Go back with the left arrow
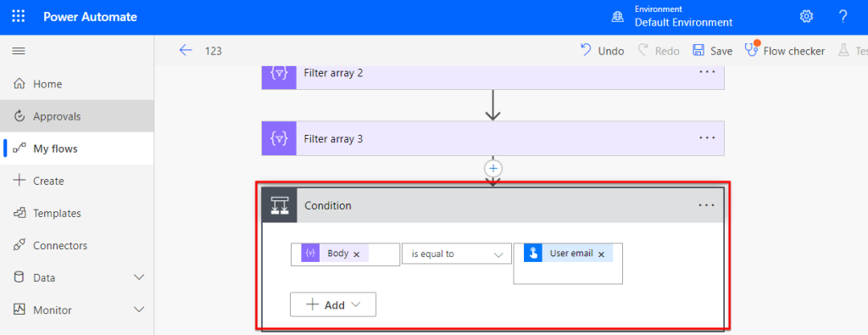This screenshot has width=868, height=335. (186, 50)
